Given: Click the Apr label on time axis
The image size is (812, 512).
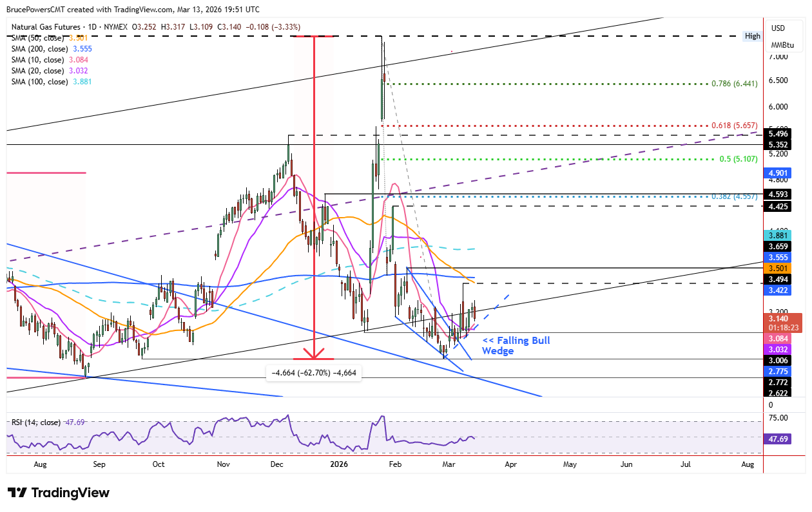Looking at the screenshot, I should click(x=511, y=464).
